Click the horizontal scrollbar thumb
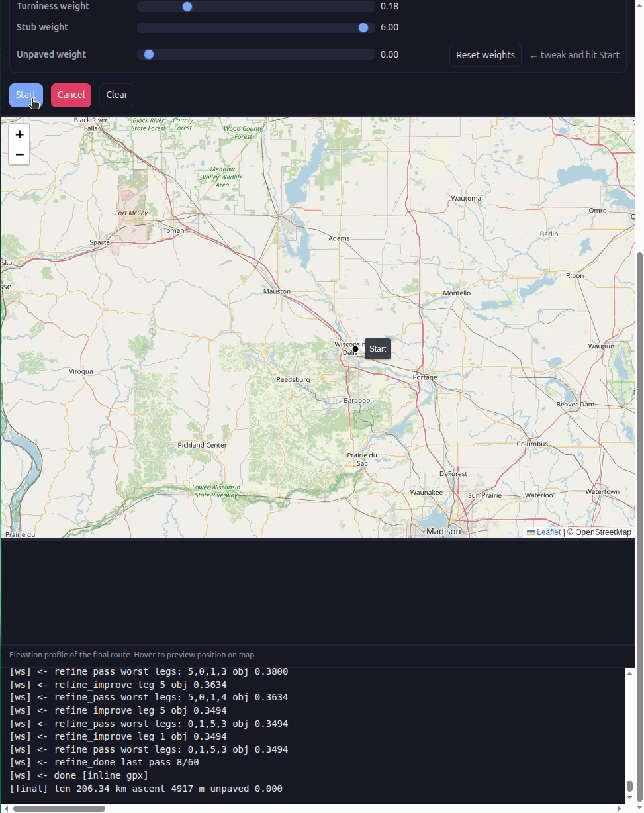Screen dimensions: 644x813 pos(59,808)
